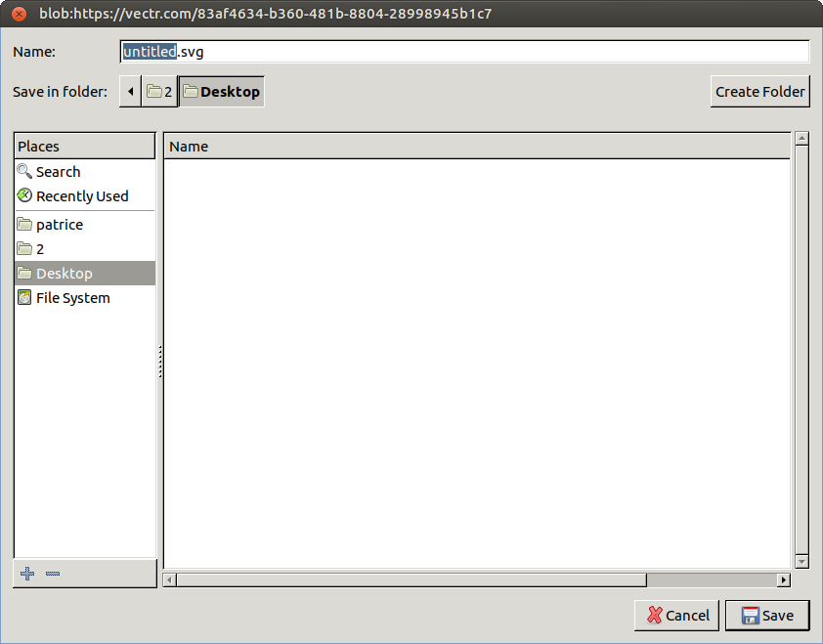Click horizontal scrollbar right arrow

tap(784, 580)
